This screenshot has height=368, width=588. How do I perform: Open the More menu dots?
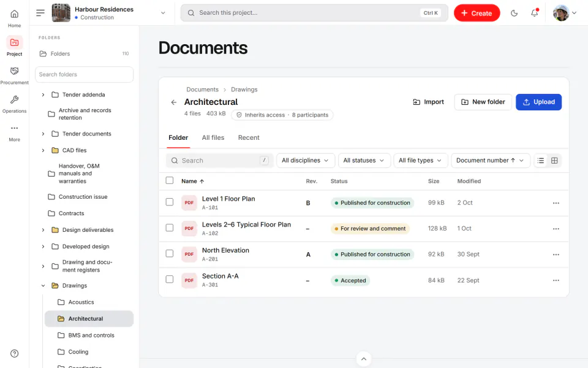pos(14,128)
